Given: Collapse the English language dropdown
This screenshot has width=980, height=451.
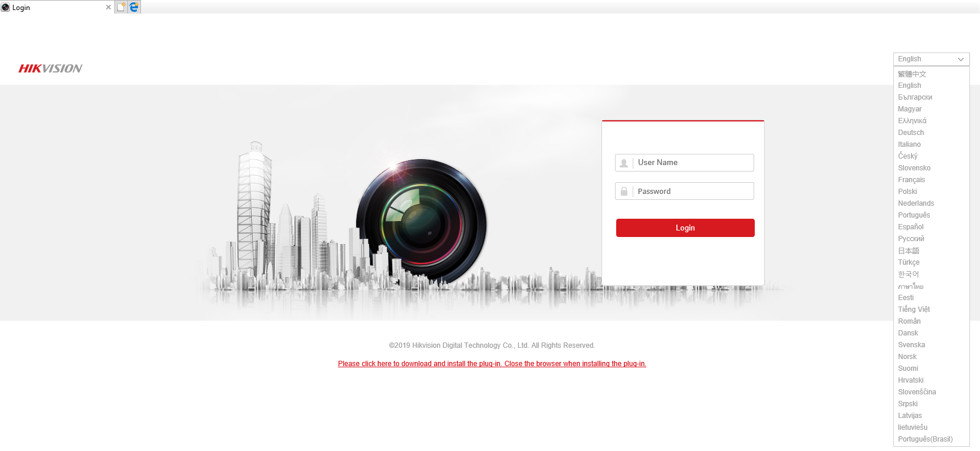Looking at the screenshot, I should click(x=931, y=59).
